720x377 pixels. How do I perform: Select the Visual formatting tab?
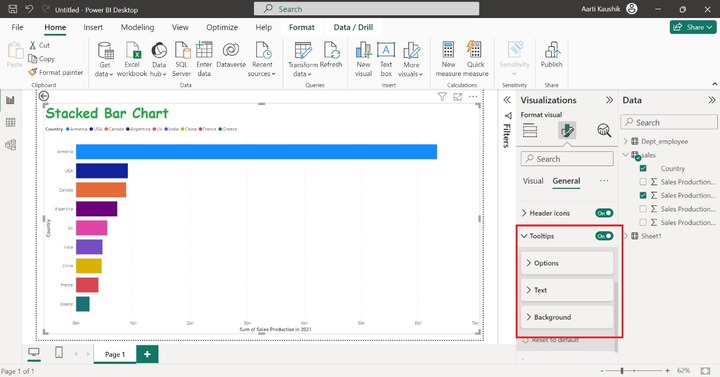(533, 181)
